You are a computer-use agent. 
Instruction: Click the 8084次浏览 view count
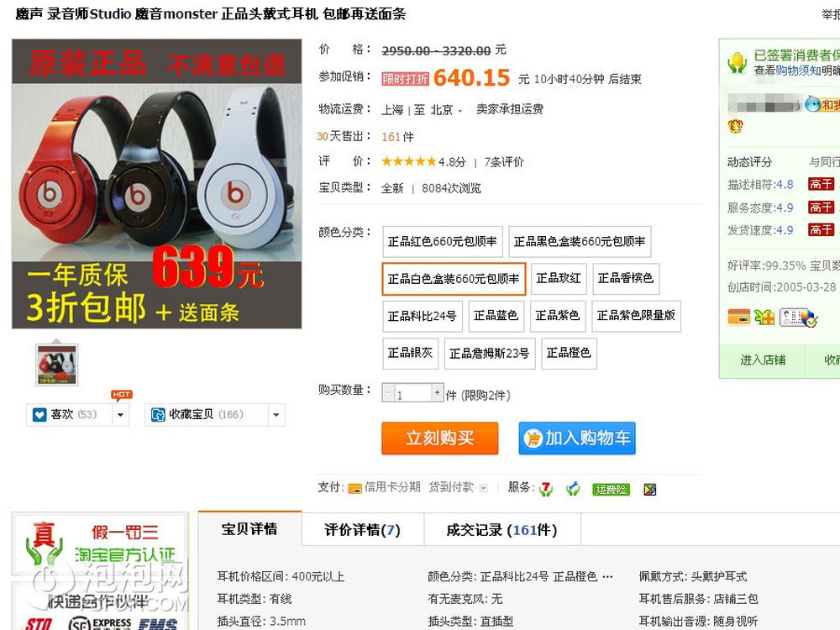point(452,188)
